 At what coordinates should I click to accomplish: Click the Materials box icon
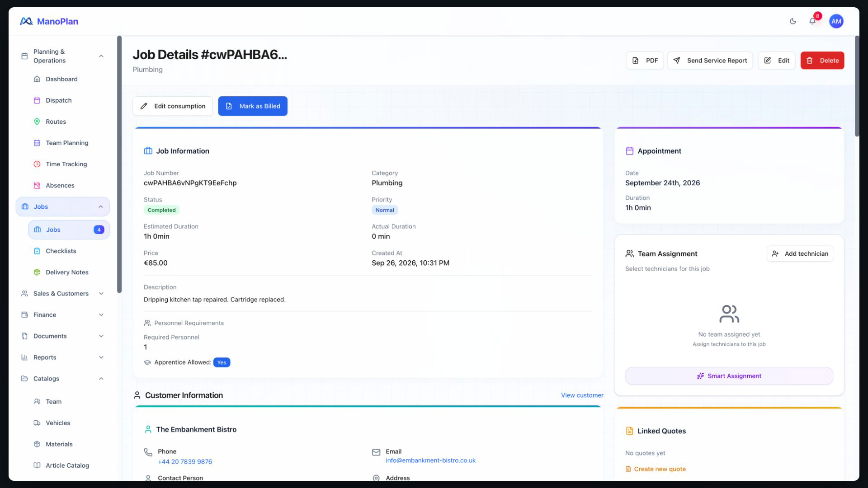[37, 444]
